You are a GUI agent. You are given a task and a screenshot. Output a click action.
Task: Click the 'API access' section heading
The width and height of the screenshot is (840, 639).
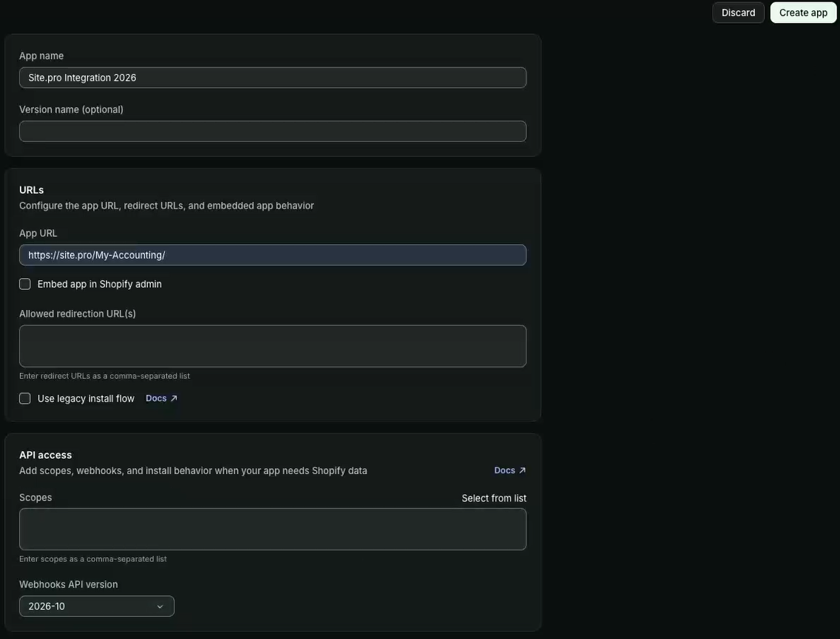pos(46,456)
